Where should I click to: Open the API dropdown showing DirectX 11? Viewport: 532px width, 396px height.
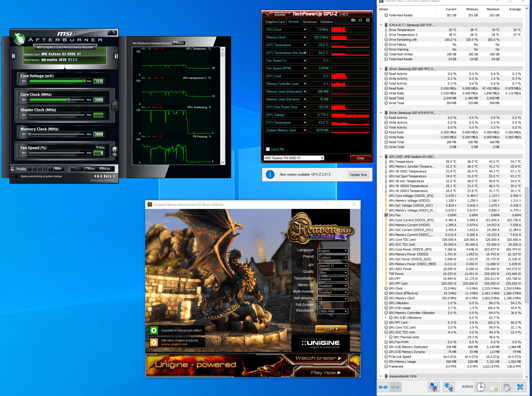click(x=333, y=266)
